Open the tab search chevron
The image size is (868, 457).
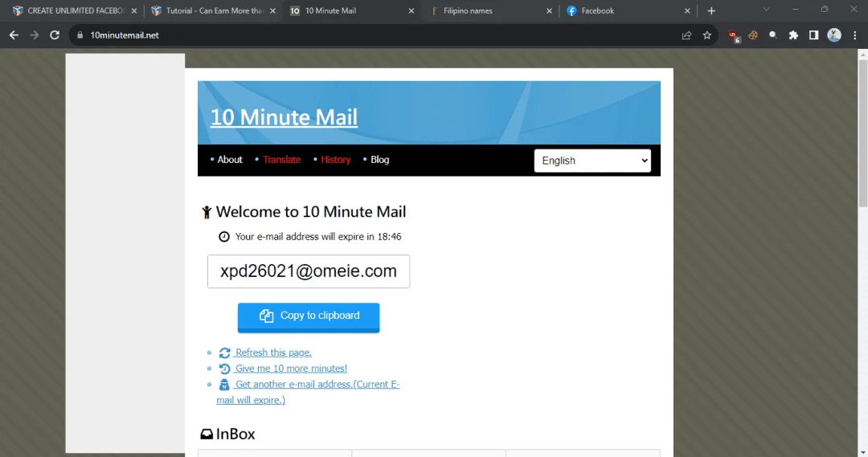coord(766,10)
